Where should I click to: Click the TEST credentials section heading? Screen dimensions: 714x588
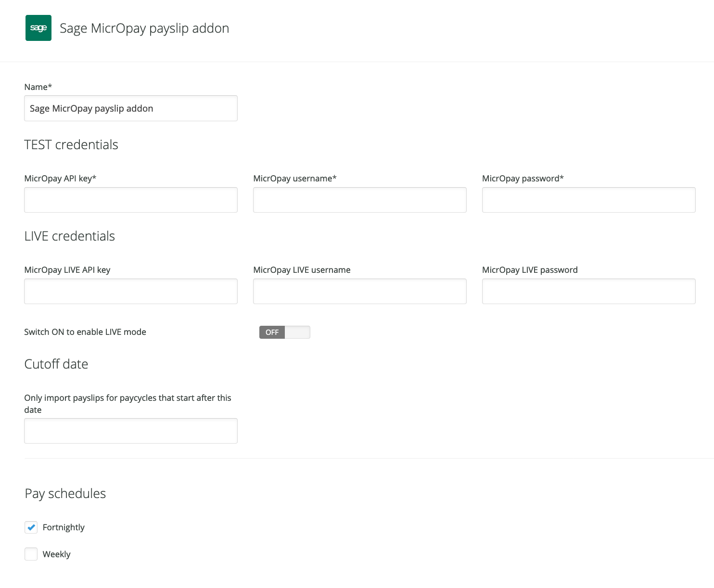71,144
